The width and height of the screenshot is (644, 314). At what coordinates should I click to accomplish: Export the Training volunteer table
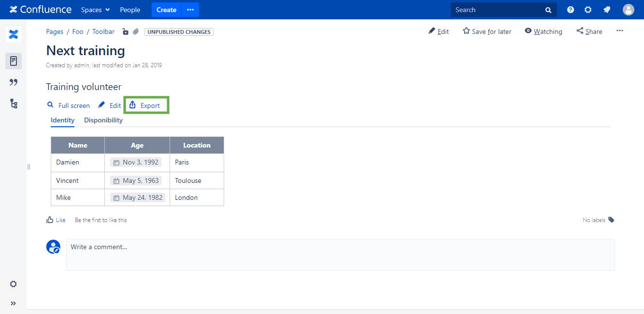[146, 105]
